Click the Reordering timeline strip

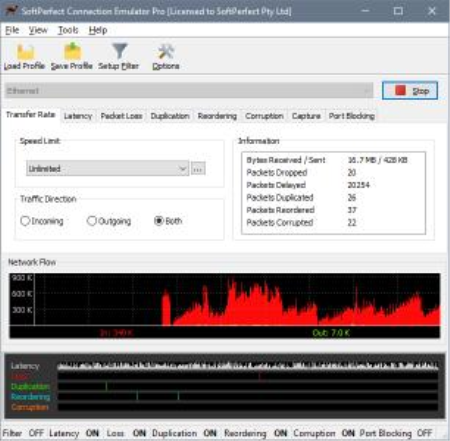tap(247, 397)
